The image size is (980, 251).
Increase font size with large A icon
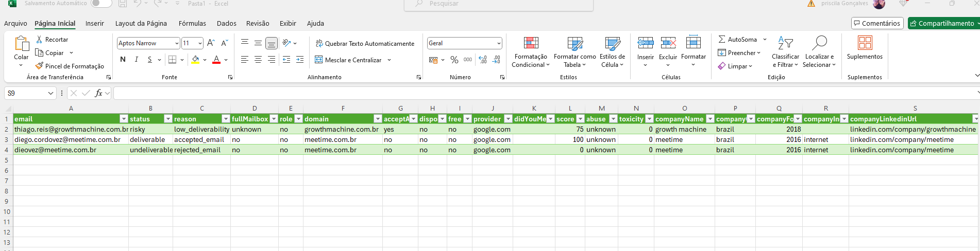click(211, 43)
